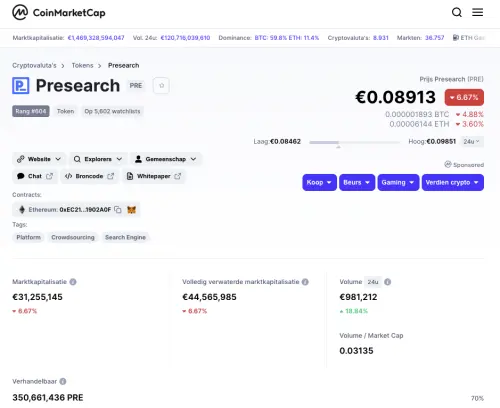The width and height of the screenshot is (500, 408).
Task: Open the search magnifier icon
Action: pos(457,12)
